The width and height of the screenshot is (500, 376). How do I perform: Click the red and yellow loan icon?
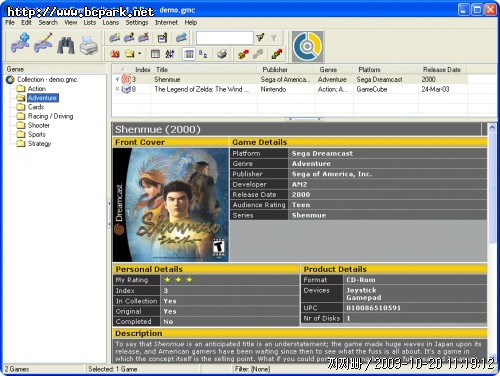click(243, 54)
